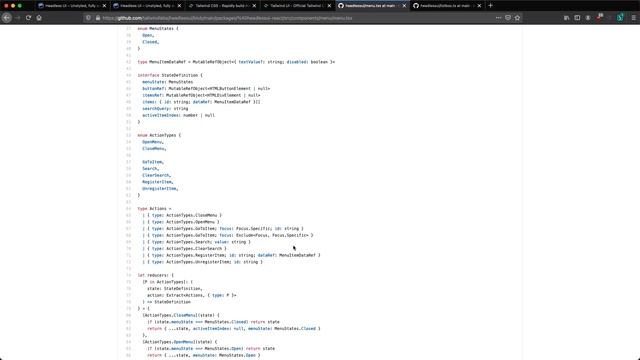Close the first Headless UI tab
Screen dimensions: 640x360
pos(104,6)
